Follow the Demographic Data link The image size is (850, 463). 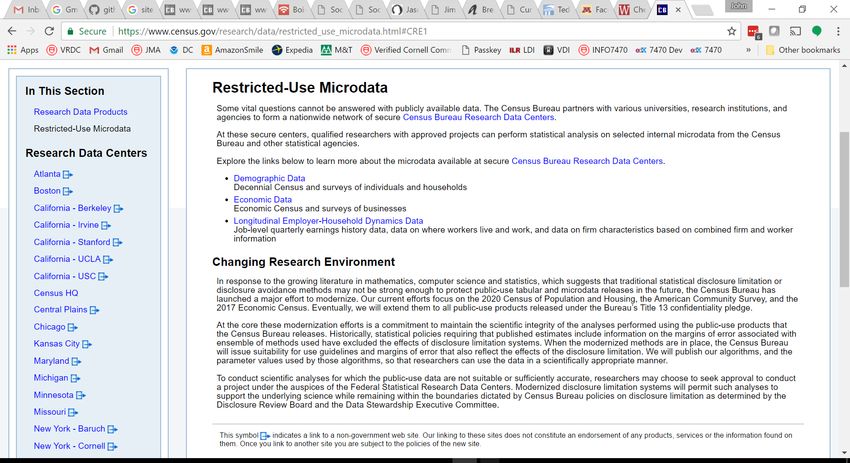point(269,178)
